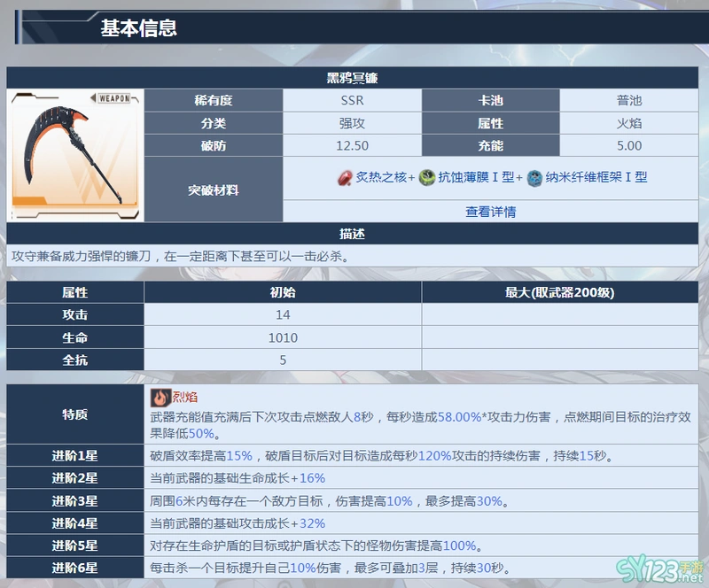709x588 pixels.
Task: Click the 进阶2星 row label
Action: pos(75,478)
